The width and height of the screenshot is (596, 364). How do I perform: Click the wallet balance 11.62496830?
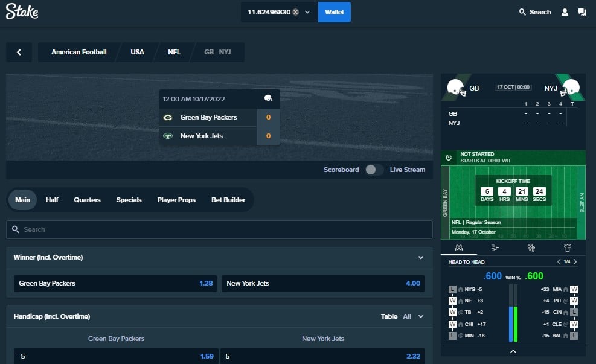pos(269,12)
